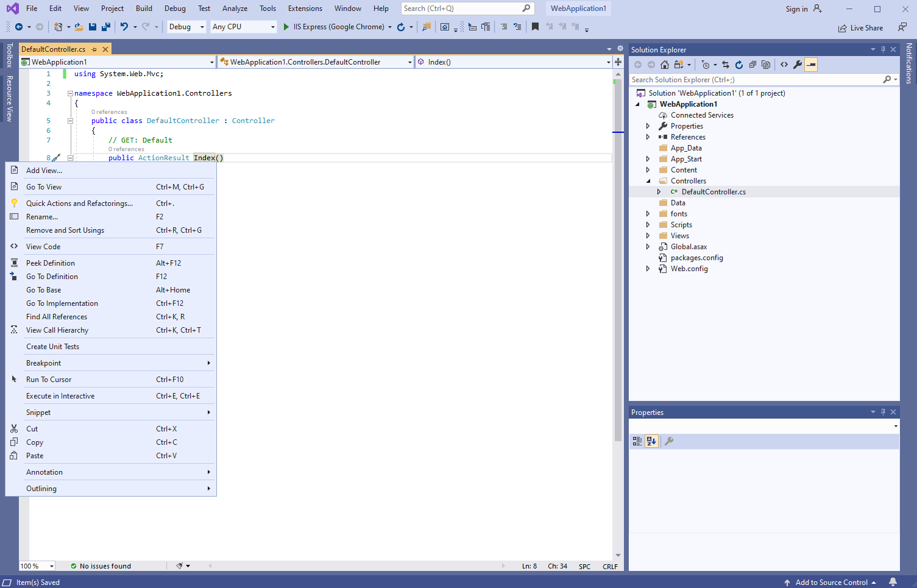Open the Any CPU platform dropdown
This screenshot has width=917, height=588.
click(x=243, y=27)
